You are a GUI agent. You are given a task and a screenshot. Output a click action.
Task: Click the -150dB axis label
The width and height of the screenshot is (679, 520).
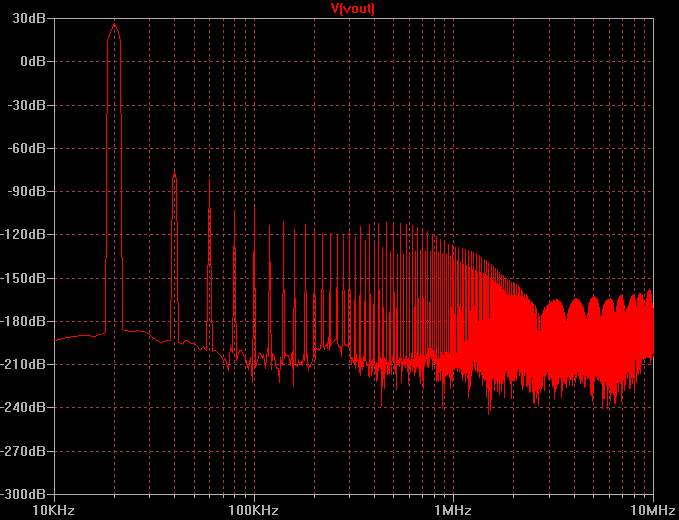pos(23,278)
